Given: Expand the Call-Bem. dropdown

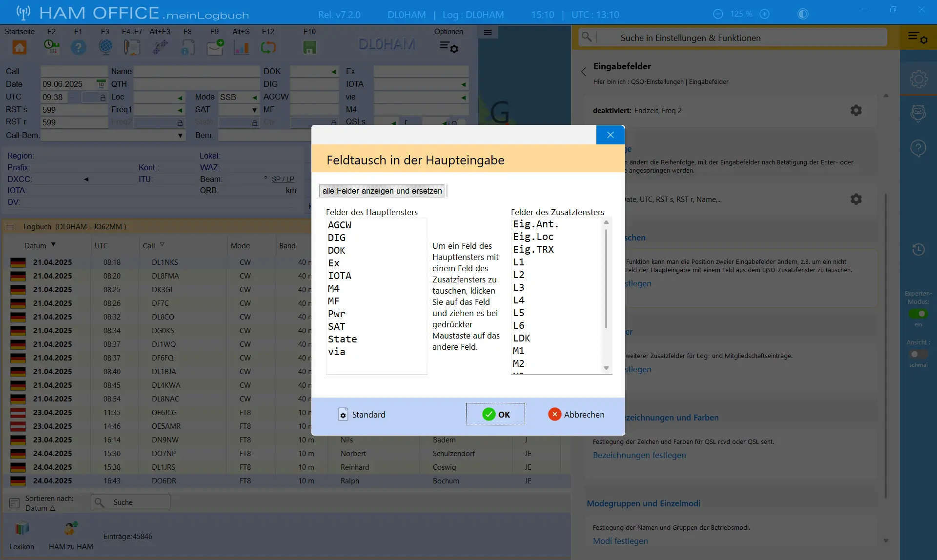Looking at the screenshot, I should click(x=180, y=135).
